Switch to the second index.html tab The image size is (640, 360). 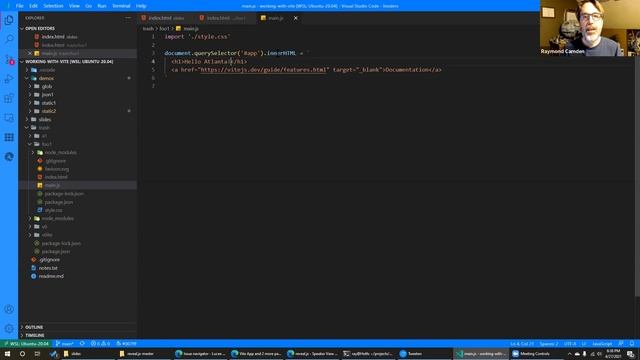click(226, 18)
